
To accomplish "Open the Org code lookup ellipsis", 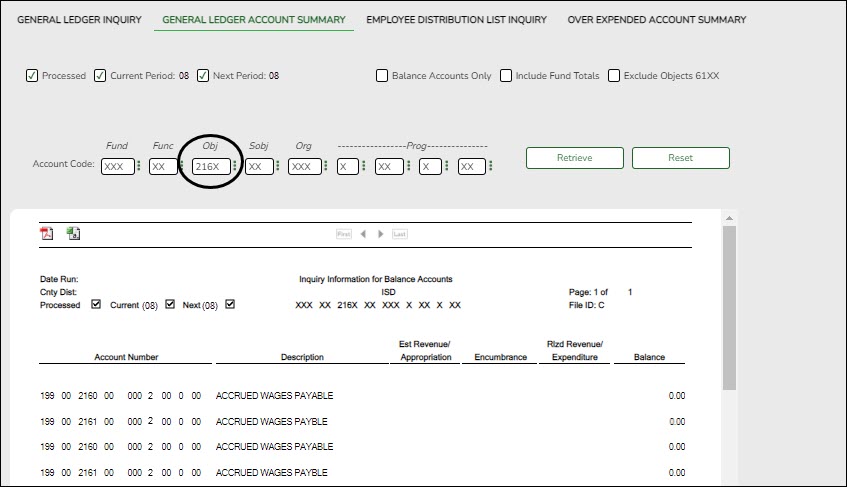I will 325,167.
